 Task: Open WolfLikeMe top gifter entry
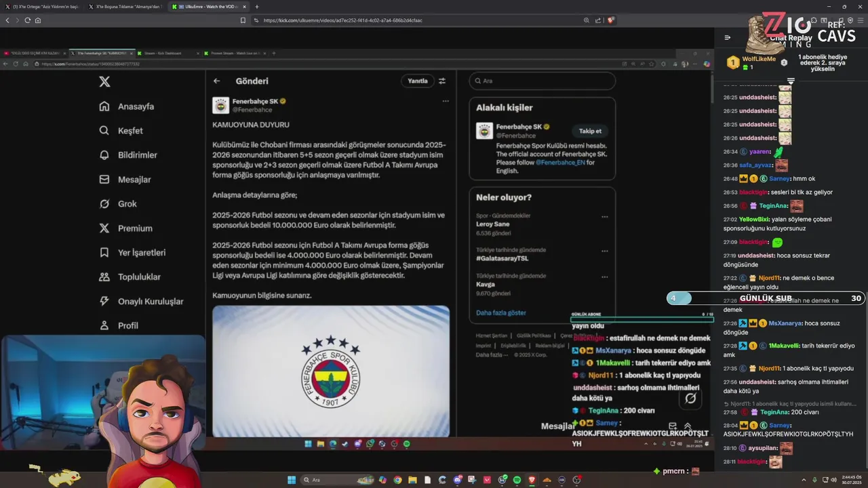[753, 62]
